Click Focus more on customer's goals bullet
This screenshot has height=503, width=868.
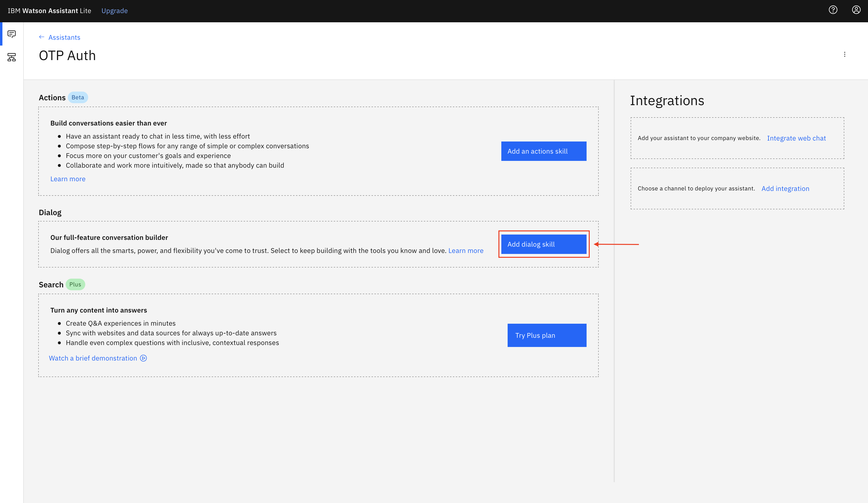click(148, 156)
